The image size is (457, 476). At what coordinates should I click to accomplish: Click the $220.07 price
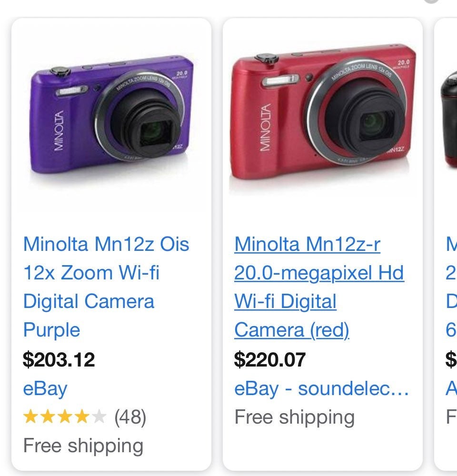tap(269, 359)
